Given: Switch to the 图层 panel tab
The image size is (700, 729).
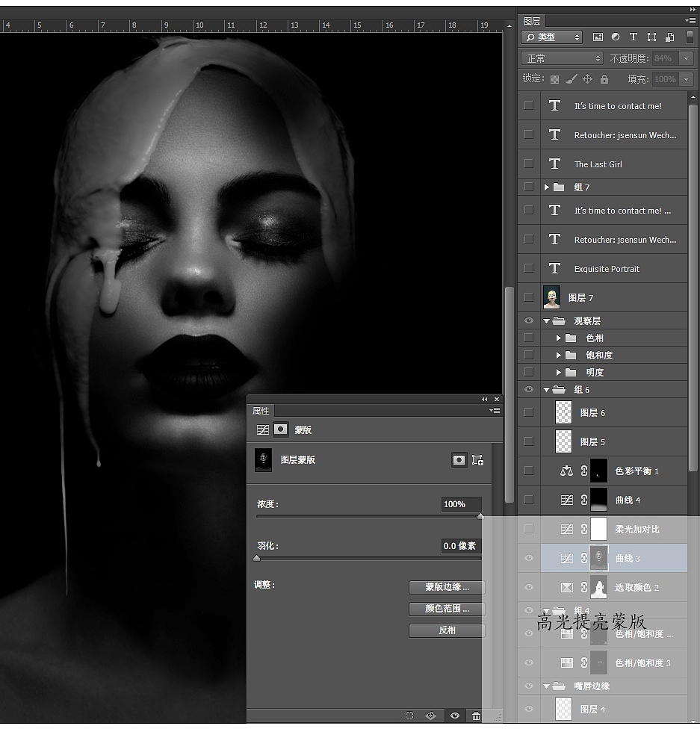Looking at the screenshot, I should pos(532,21).
